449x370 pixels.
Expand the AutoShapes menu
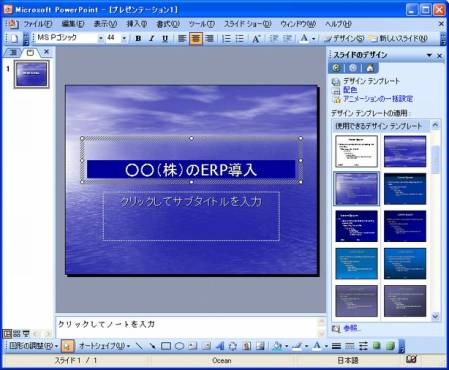(x=105, y=346)
